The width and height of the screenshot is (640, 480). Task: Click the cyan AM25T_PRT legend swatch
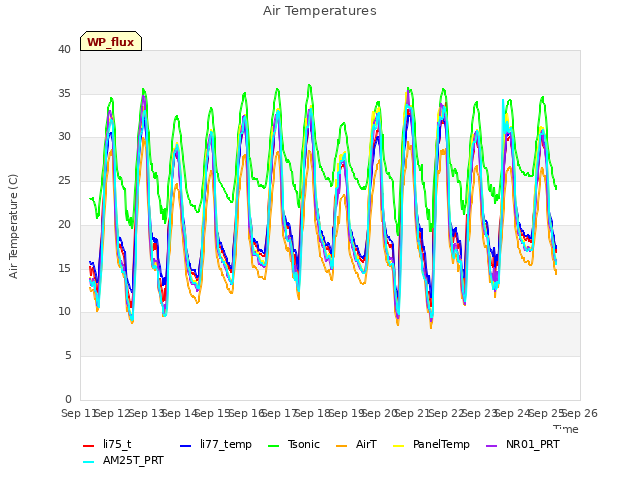pyautogui.click(x=89, y=462)
